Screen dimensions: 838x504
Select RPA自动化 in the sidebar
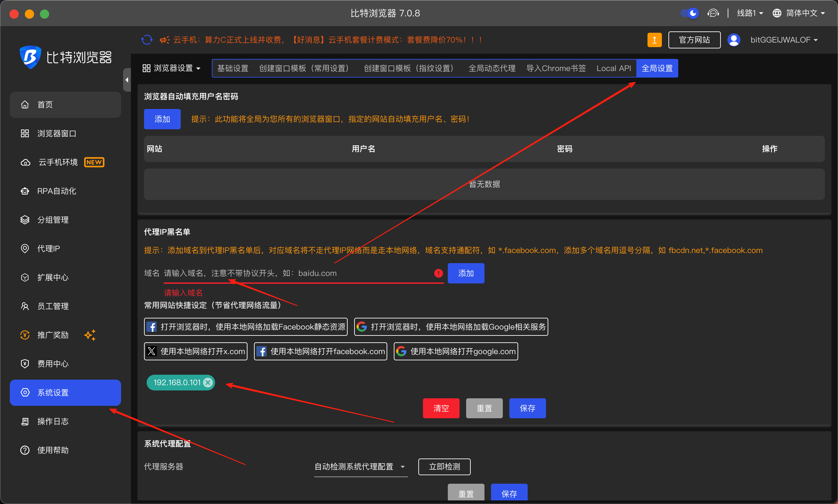click(x=56, y=191)
